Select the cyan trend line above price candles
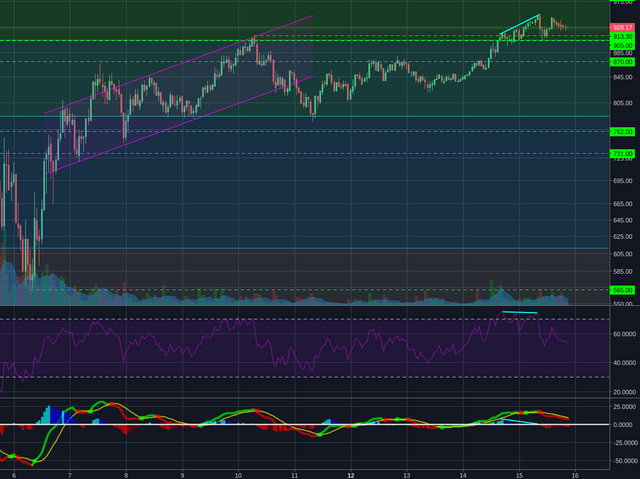Viewport: 640px width, 479px height. pos(520,24)
